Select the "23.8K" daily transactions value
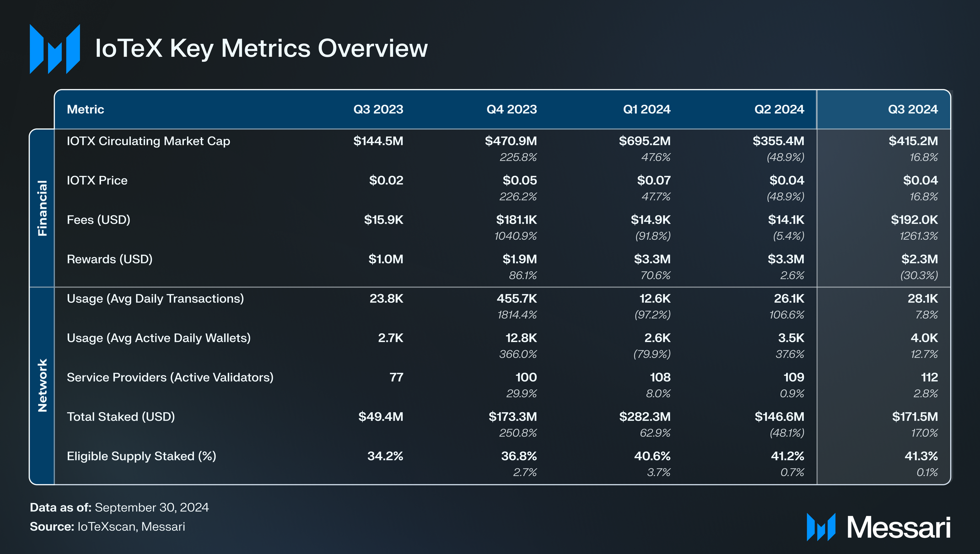Screen dimensions: 980x554 pyautogui.click(x=387, y=298)
